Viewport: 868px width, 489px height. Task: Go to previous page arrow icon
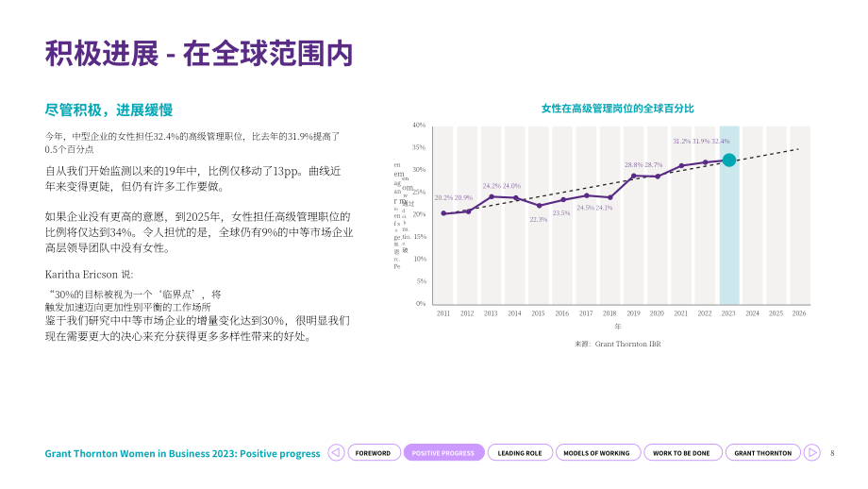coord(336,452)
